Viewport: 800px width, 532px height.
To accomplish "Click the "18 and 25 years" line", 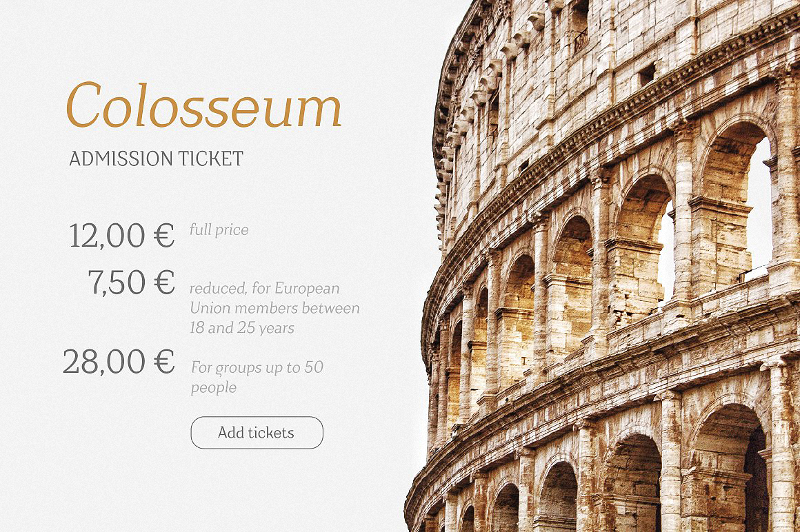I will [x=241, y=328].
